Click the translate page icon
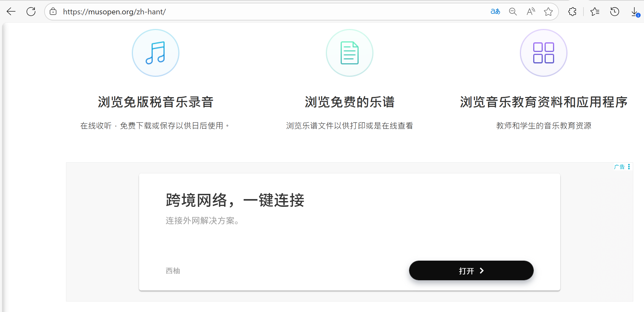The width and height of the screenshot is (644, 312). coord(495,12)
